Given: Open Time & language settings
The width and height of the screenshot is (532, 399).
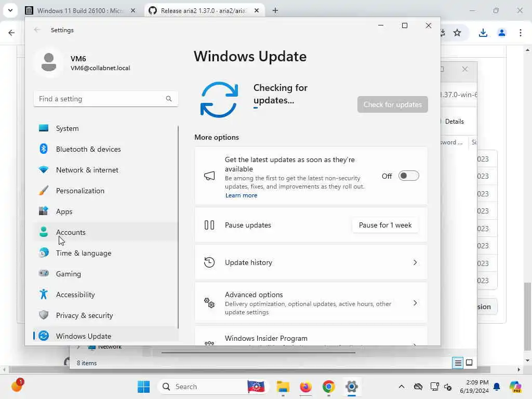Looking at the screenshot, I should coord(105,253).
